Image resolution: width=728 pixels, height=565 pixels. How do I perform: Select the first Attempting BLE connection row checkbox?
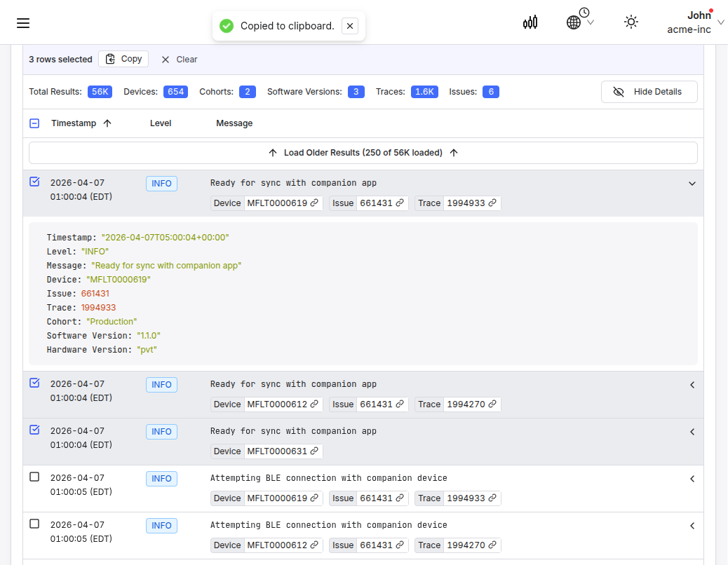click(x=34, y=477)
